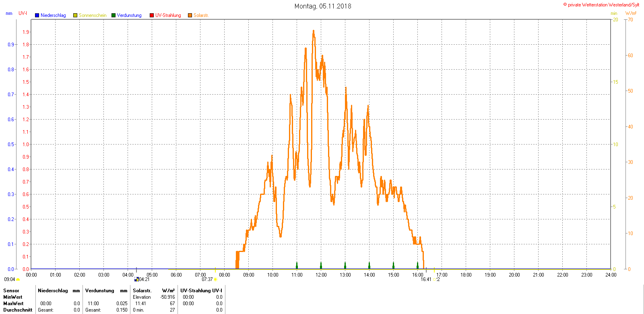Click the Sensor table header
Image resolution: width=644 pixels, height=314 pixels.
point(11,291)
